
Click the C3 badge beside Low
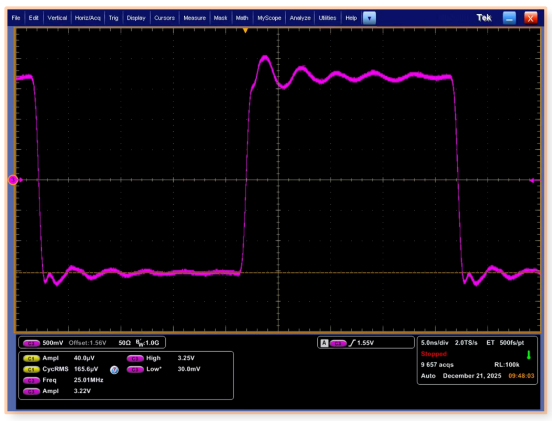tap(135, 369)
